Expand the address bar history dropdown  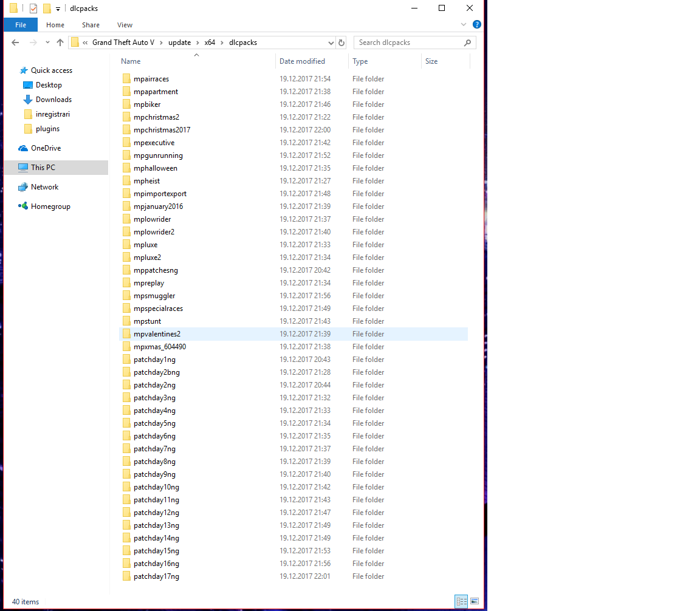click(331, 43)
